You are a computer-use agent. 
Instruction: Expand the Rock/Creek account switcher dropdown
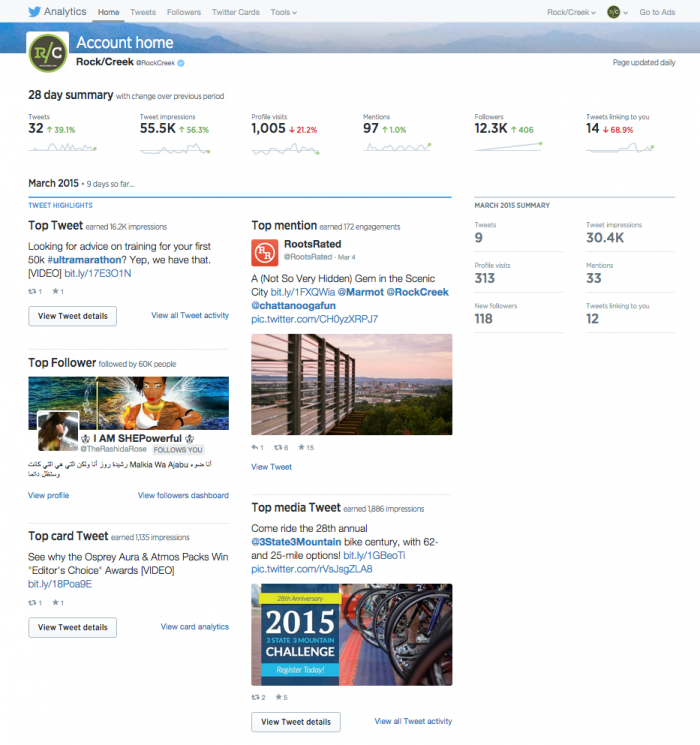click(571, 12)
